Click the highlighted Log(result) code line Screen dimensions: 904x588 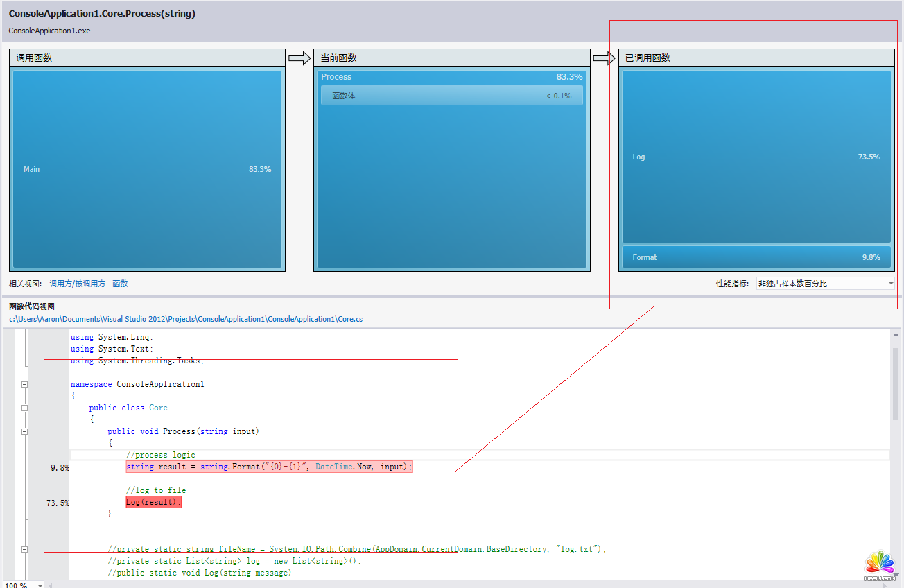point(153,502)
